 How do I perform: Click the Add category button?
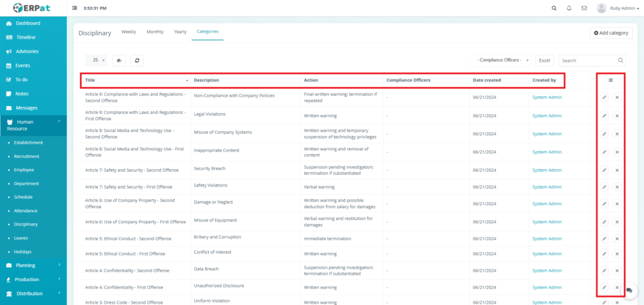pos(611,33)
